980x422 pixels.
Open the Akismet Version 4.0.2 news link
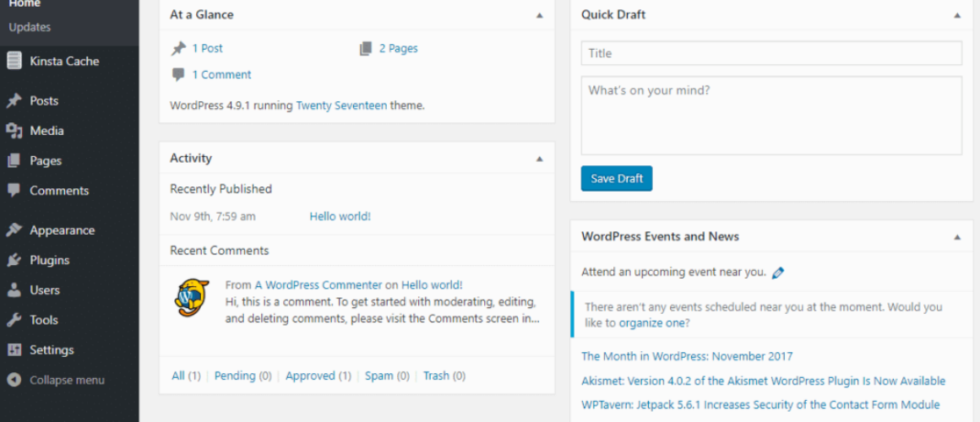coord(763,381)
